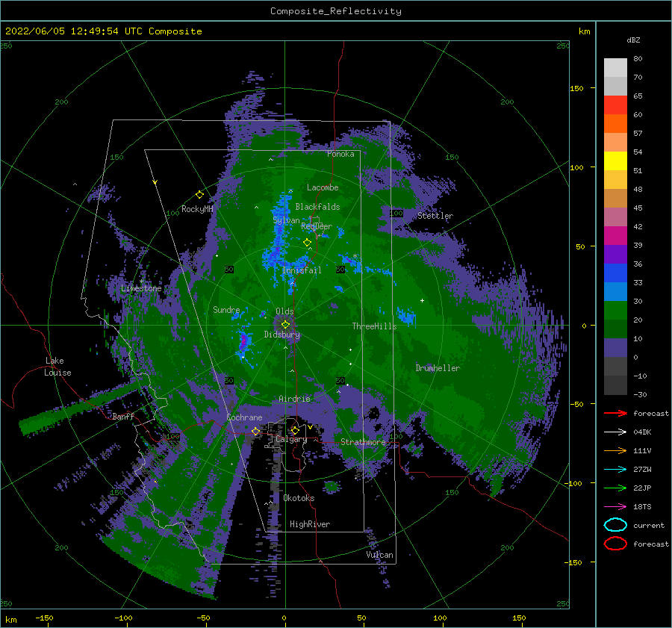
Task: Click the yellow diamond marker near RockyMH
Action: 199,195
